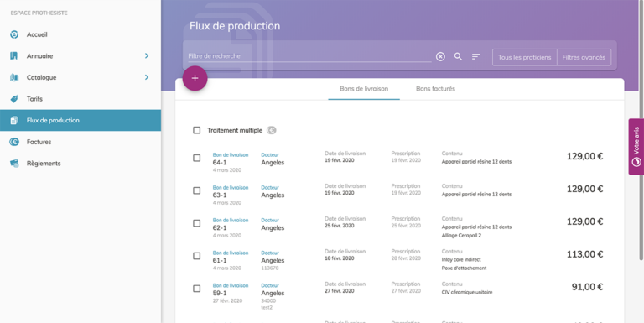Click the Catalogue book icon

[x=14, y=77]
